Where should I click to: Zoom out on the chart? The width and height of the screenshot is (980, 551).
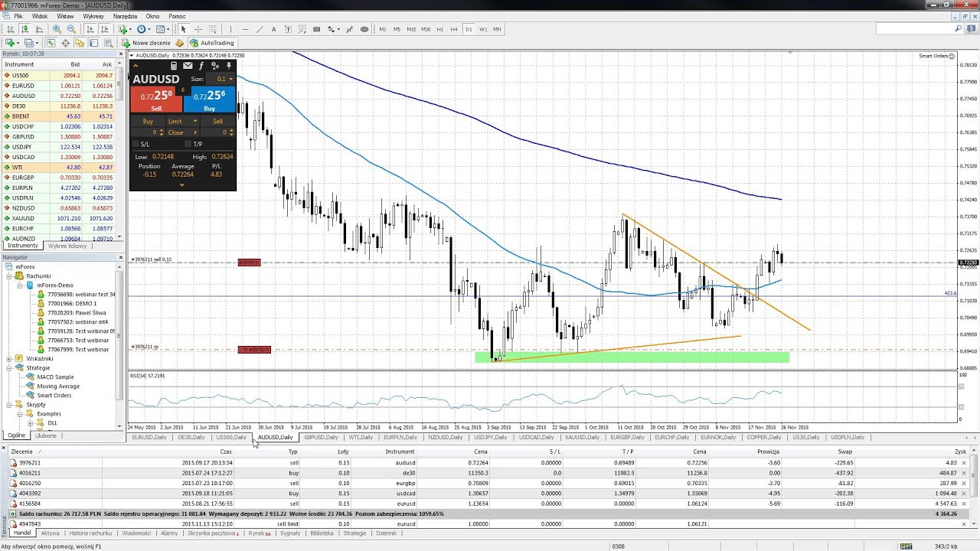coord(71,29)
